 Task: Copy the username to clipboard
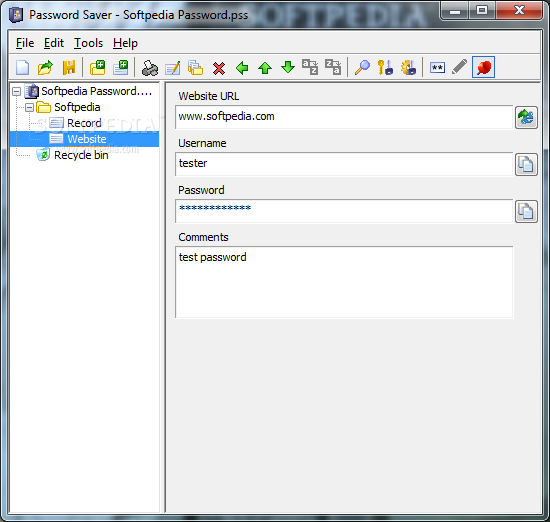click(x=526, y=164)
